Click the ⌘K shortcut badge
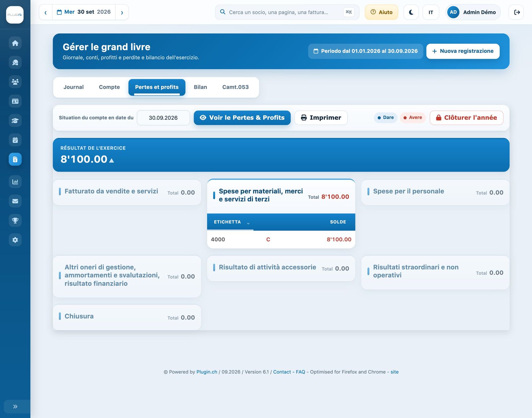The height and width of the screenshot is (418, 532). 349,12
